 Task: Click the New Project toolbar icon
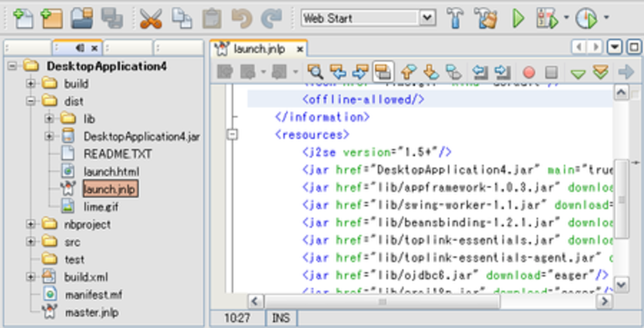click(x=51, y=19)
